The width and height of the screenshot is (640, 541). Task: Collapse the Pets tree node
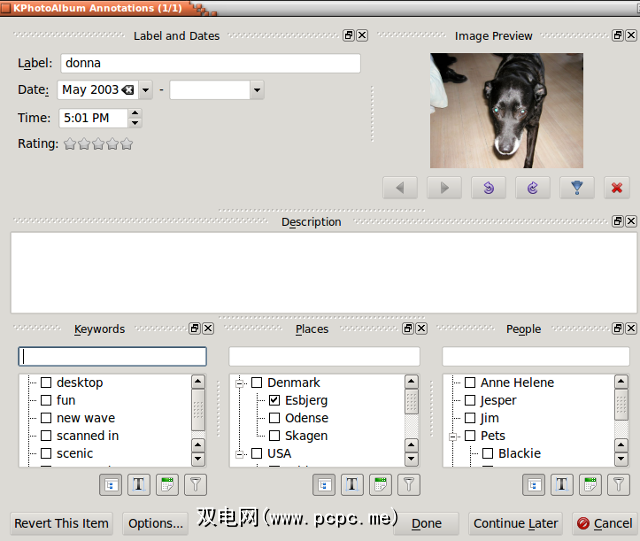tap(454, 436)
